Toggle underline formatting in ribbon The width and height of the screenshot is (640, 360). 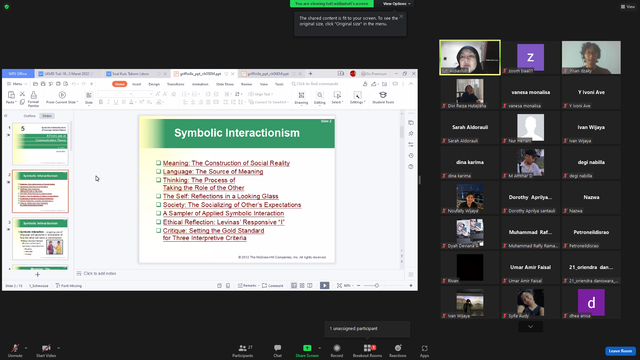point(116,102)
